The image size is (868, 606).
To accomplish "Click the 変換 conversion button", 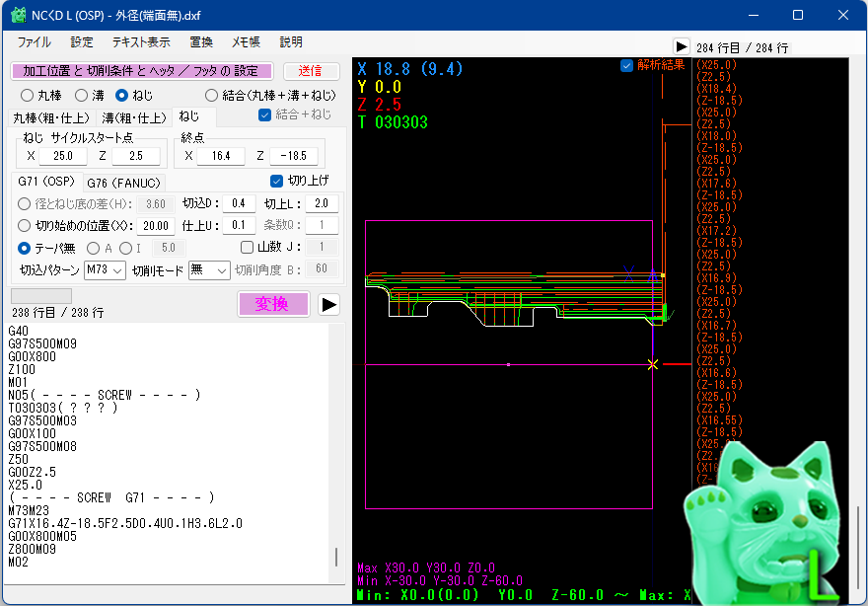I will tap(273, 304).
